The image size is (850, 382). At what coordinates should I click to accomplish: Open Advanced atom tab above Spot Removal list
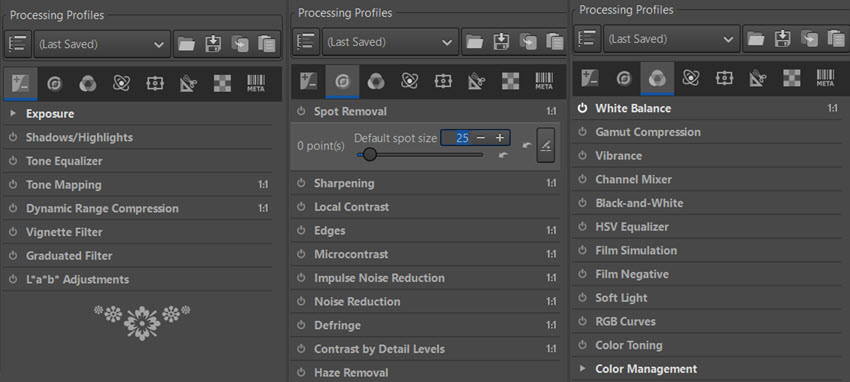409,81
